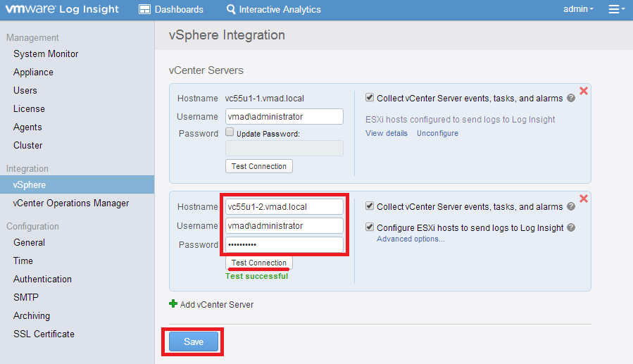Test Connection for vc55u1-2.vmad.local server
633x364 pixels.
click(x=259, y=263)
